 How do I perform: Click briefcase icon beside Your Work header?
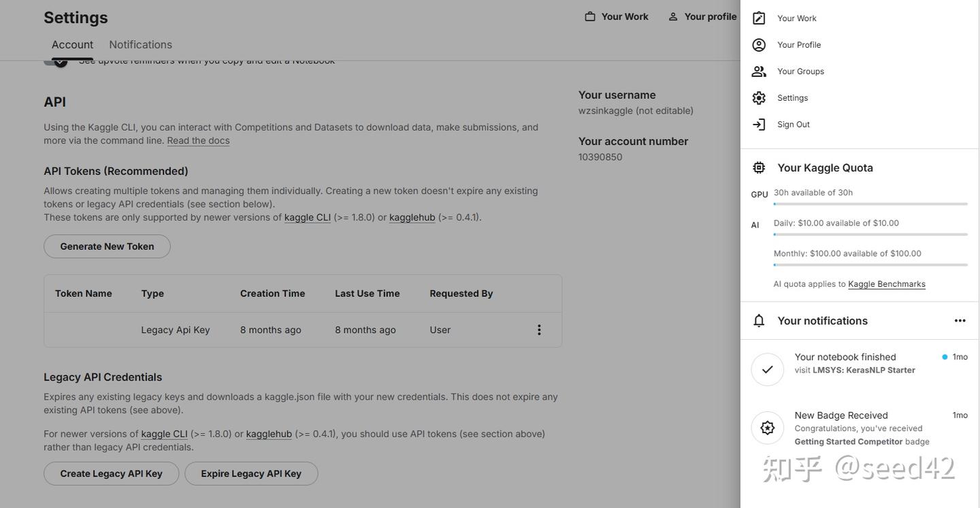pos(590,16)
